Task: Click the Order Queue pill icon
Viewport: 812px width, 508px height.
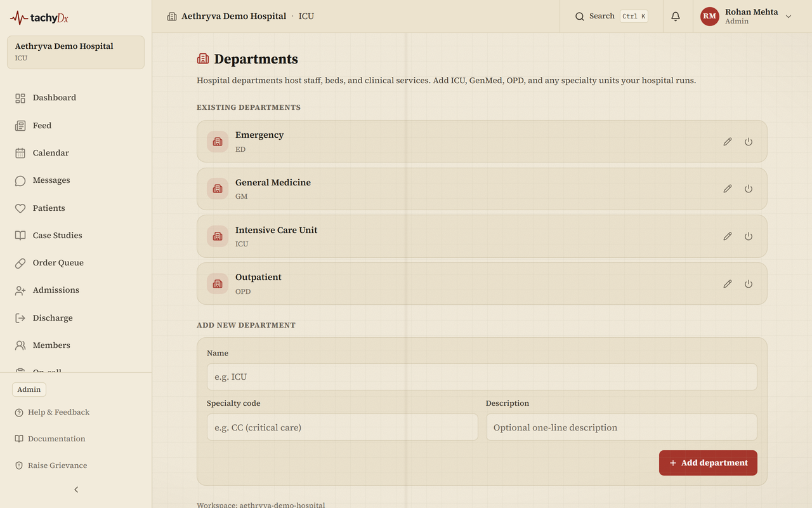Action: [x=20, y=263]
